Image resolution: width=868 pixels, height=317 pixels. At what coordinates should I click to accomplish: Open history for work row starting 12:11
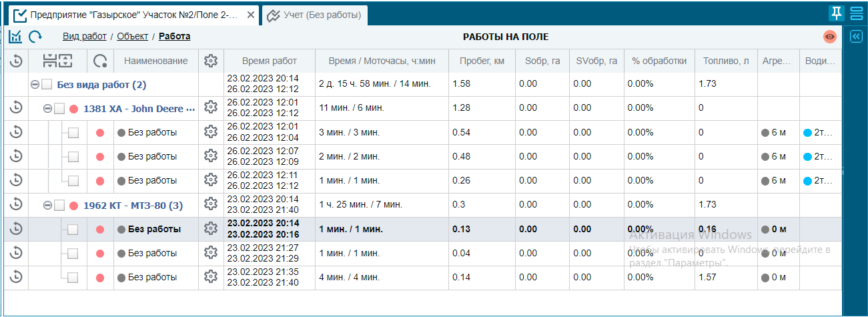tap(16, 180)
